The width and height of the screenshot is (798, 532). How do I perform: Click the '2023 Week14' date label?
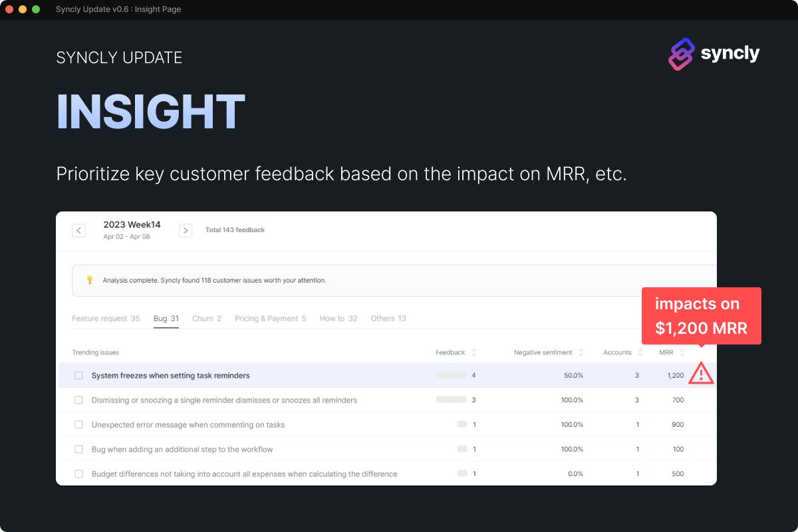tap(132, 225)
